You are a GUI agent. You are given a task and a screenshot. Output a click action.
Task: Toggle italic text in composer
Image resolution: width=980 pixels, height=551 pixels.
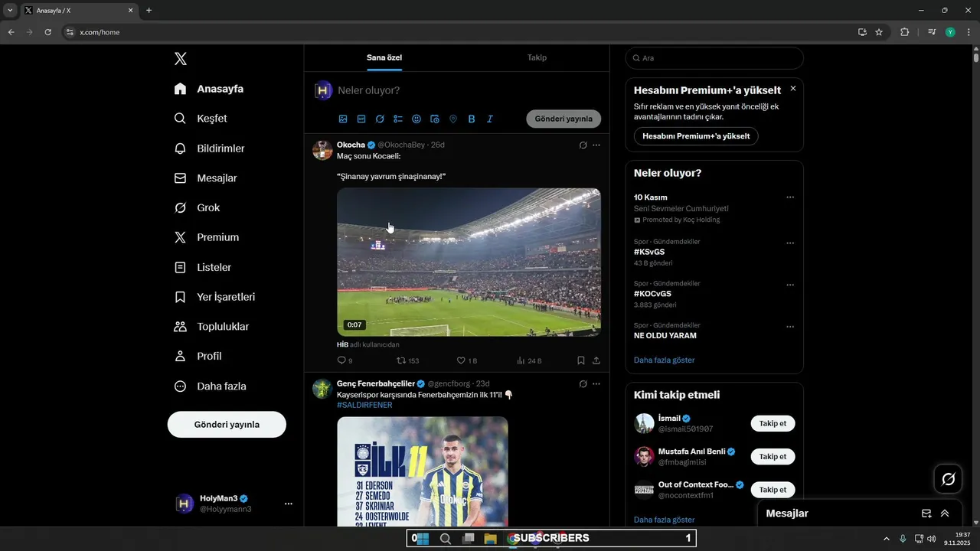pyautogui.click(x=490, y=119)
